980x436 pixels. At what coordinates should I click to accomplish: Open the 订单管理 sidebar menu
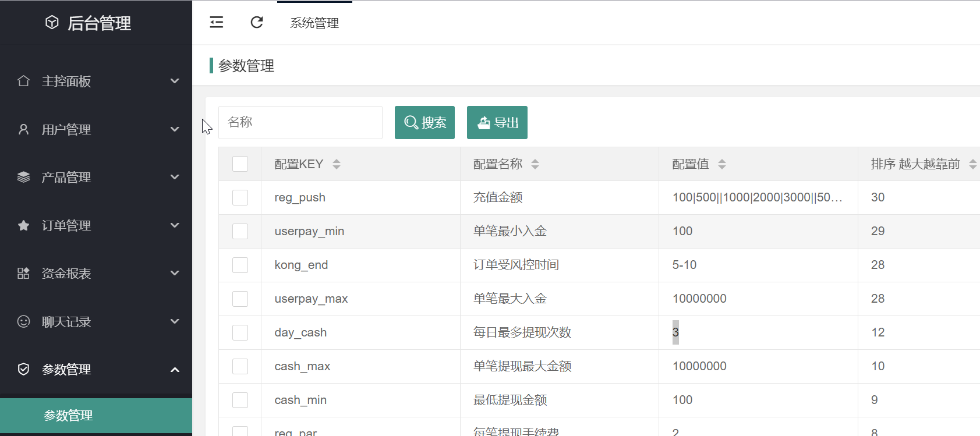pyautogui.click(x=96, y=225)
